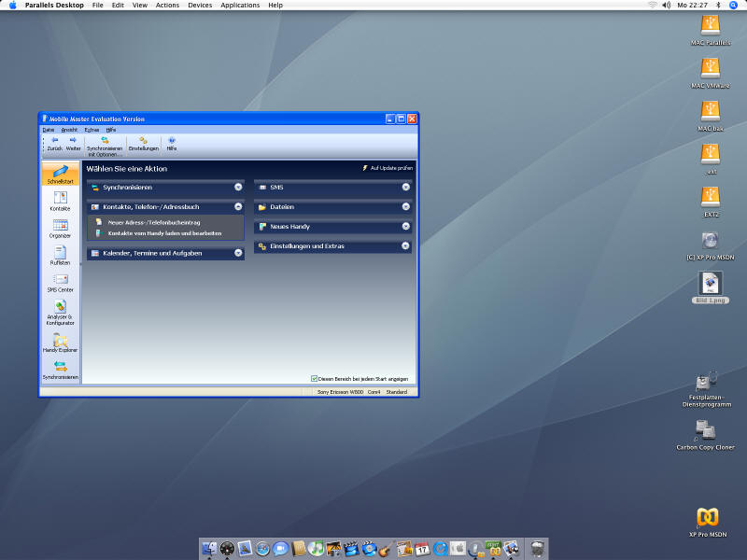
Task: Expand the Einstellungen und Extras section
Action: [406, 246]
